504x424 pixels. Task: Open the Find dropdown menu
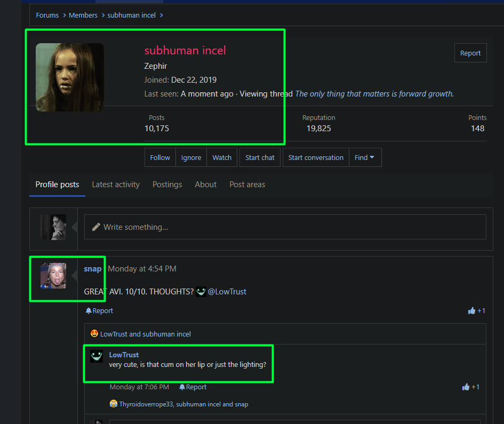point(365,157)
